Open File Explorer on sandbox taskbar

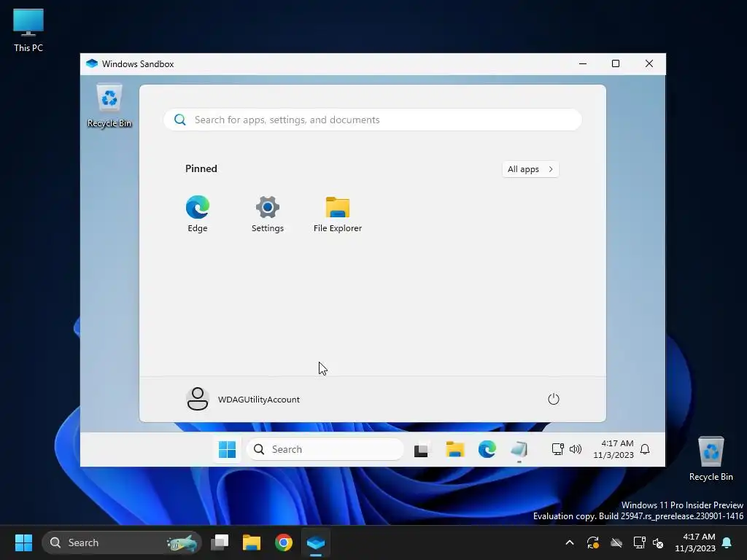(x=455, y=449)
